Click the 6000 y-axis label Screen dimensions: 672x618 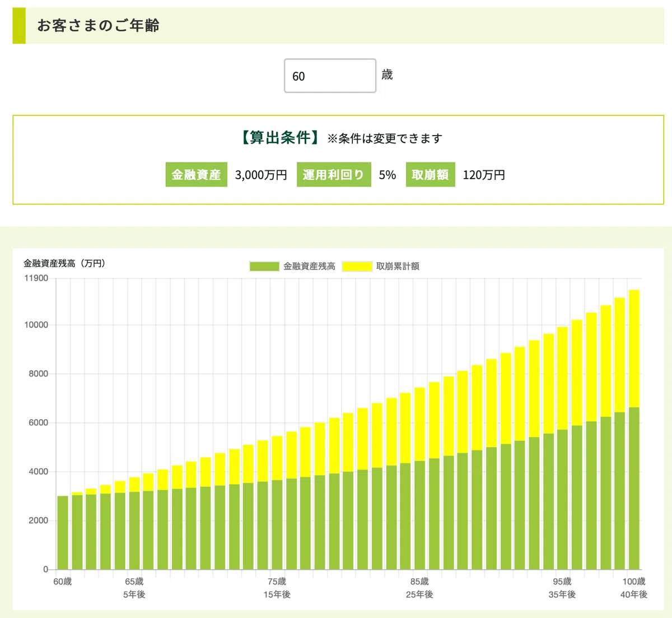[x=39, y=423]
